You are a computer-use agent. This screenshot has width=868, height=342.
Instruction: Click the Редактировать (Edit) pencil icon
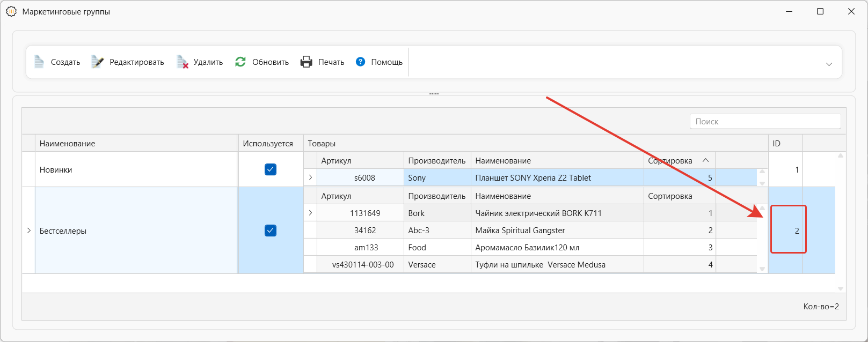point(97,62)
